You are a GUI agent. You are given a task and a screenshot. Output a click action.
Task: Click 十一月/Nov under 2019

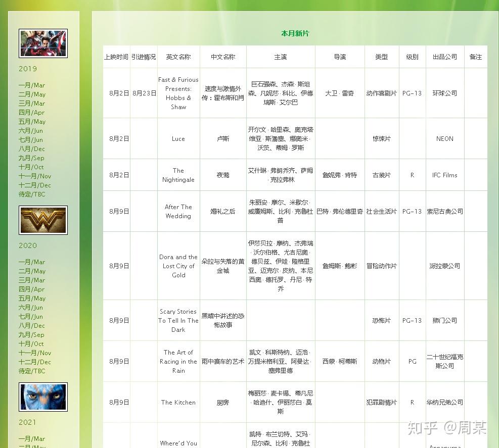pyautogui.click(x=35, y=176)
